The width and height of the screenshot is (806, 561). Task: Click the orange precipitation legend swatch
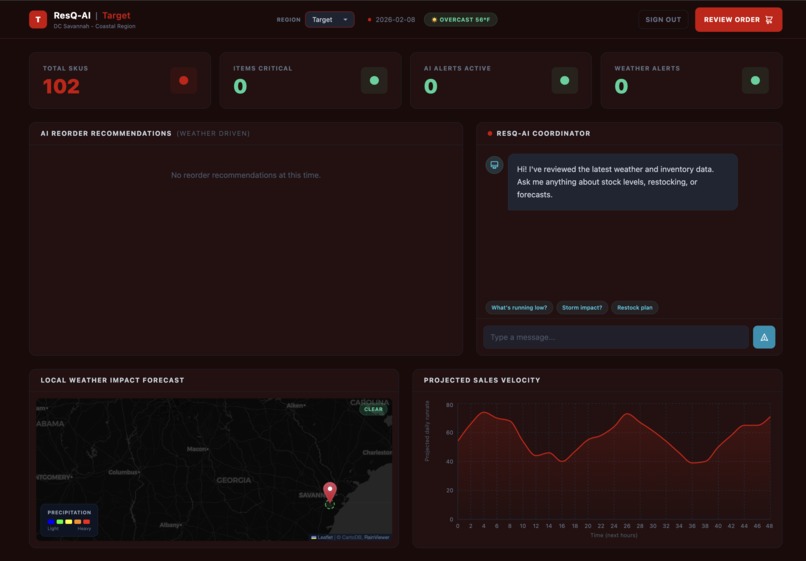point(78,521)
